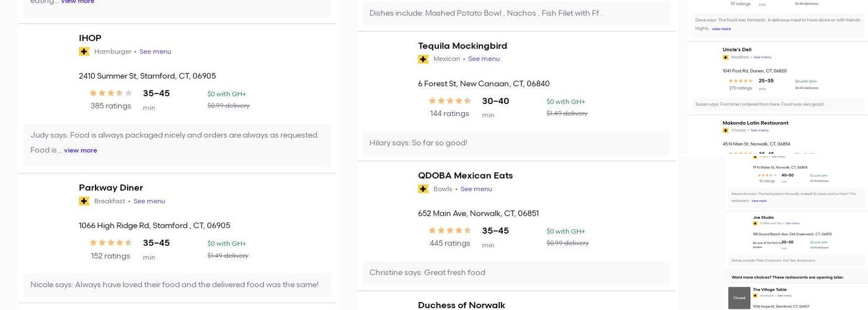868x310 pixels.
Task: Click the star rating for Tequila Mockingbird
Action: [x=450, y=101]
